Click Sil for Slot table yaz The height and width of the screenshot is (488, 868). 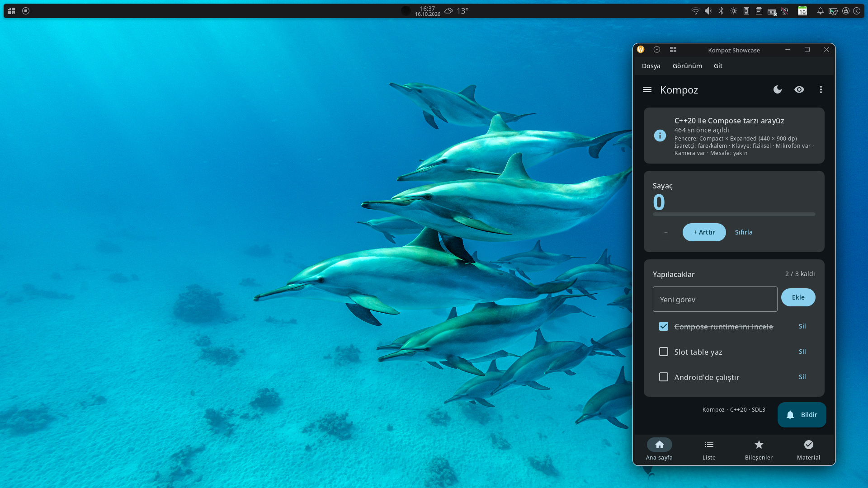point(802,352)
